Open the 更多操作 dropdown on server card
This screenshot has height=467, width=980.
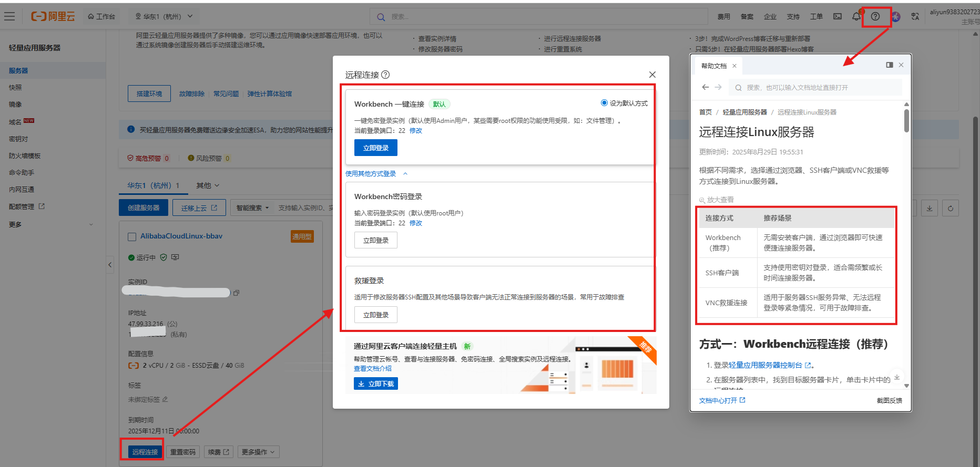click(258, 452)
